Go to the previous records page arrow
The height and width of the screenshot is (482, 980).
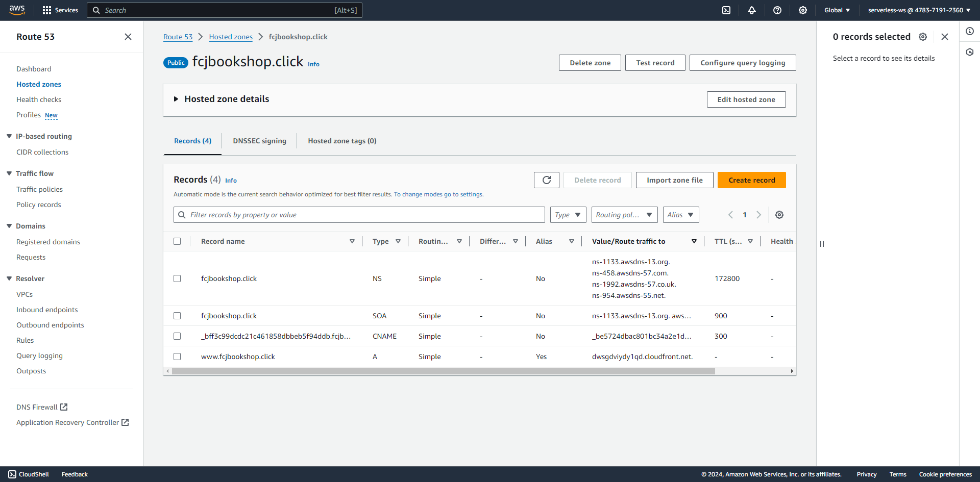pos(730,215)
